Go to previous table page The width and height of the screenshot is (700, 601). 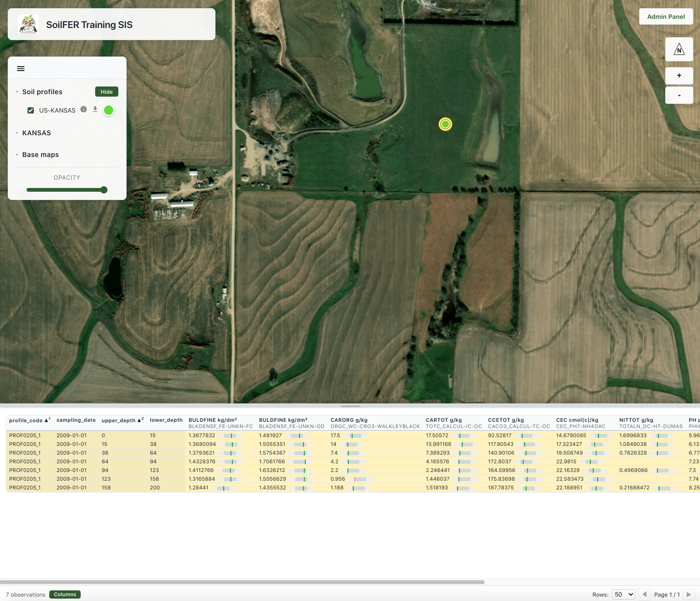(x=644, y=594)
